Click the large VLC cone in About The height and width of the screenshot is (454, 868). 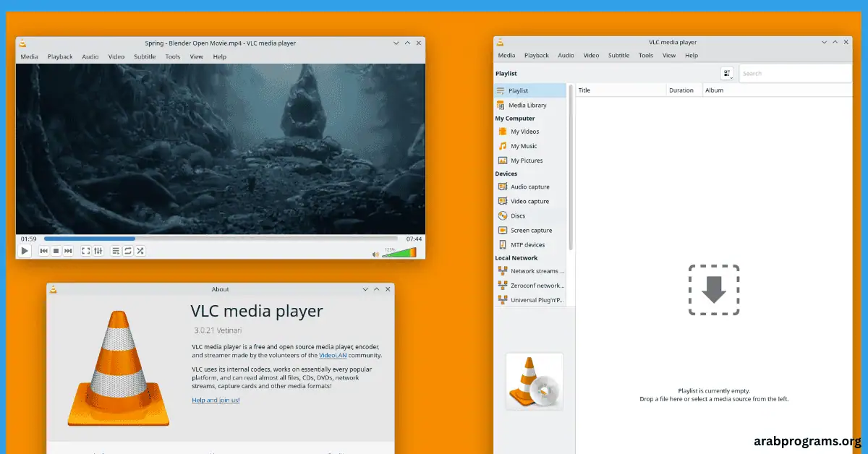tap(119, 368)
